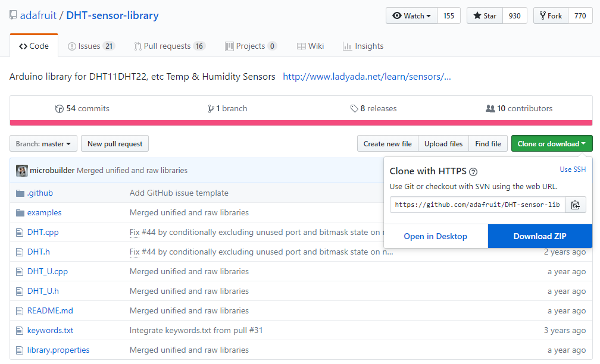This screenshot has width=600, height=364.
Task: Click the DHT_U.h file icon
Action: point(19,291)
